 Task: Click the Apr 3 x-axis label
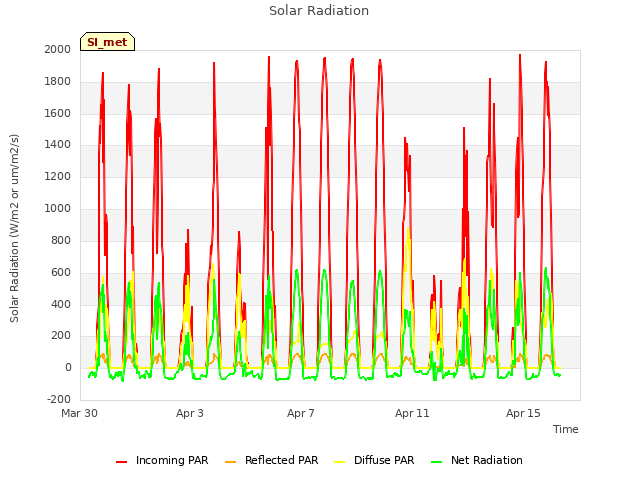(190, 413)
